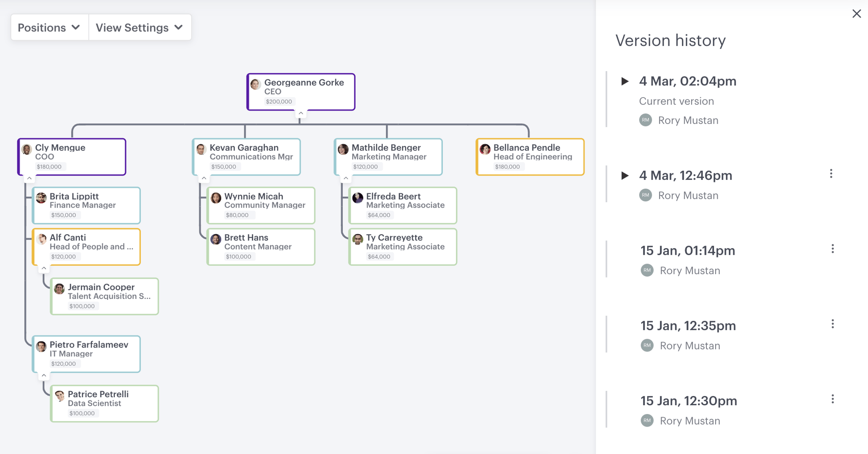Collapse reports under Cly Mengue

tap(29, 179)
